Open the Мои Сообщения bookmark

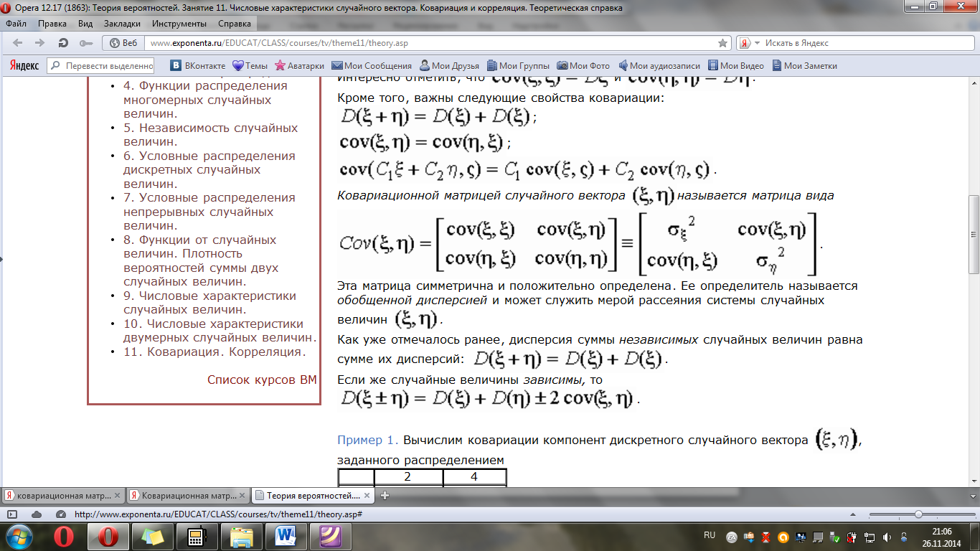(x=371, y=66)
